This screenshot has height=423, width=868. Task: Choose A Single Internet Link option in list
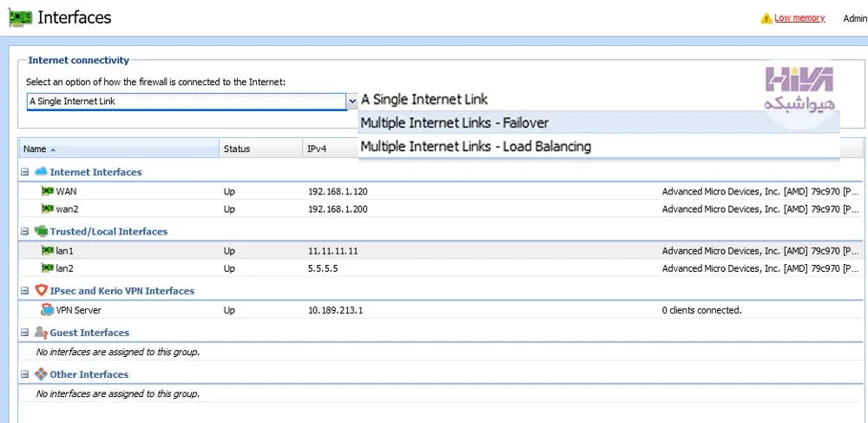click(424, 100)
